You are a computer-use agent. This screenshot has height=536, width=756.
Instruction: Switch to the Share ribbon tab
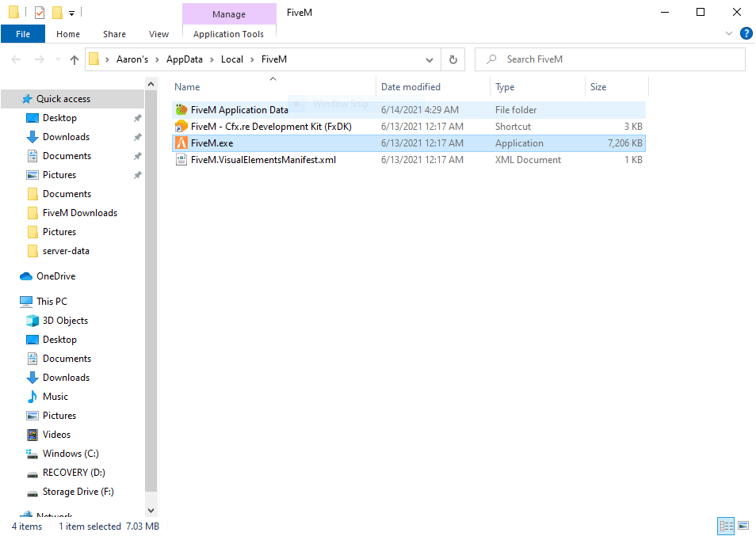114,34
